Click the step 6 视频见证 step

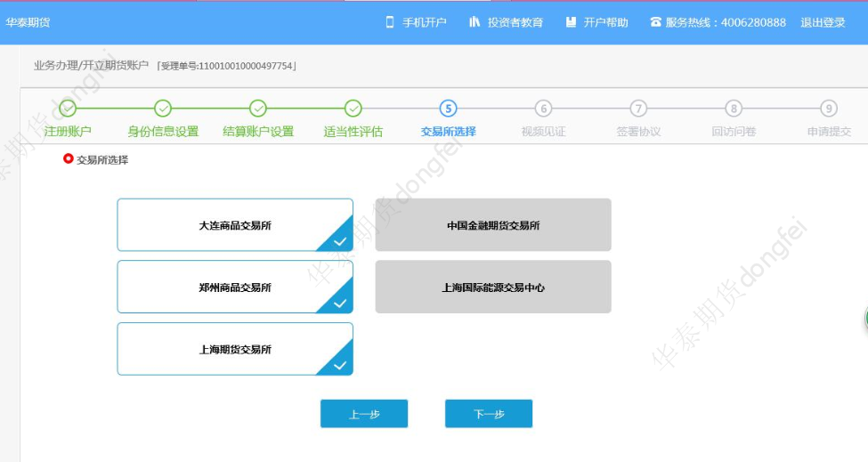[543, 109]
